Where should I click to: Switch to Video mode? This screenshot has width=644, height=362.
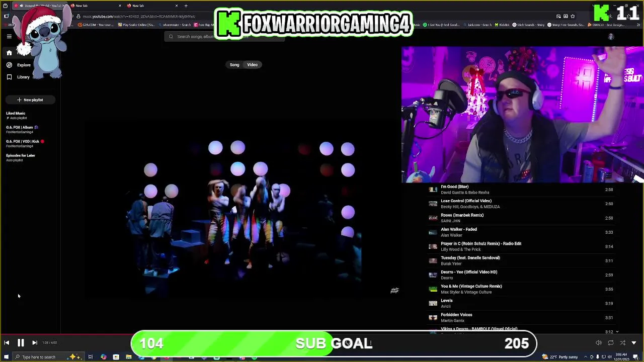point(252,64)
